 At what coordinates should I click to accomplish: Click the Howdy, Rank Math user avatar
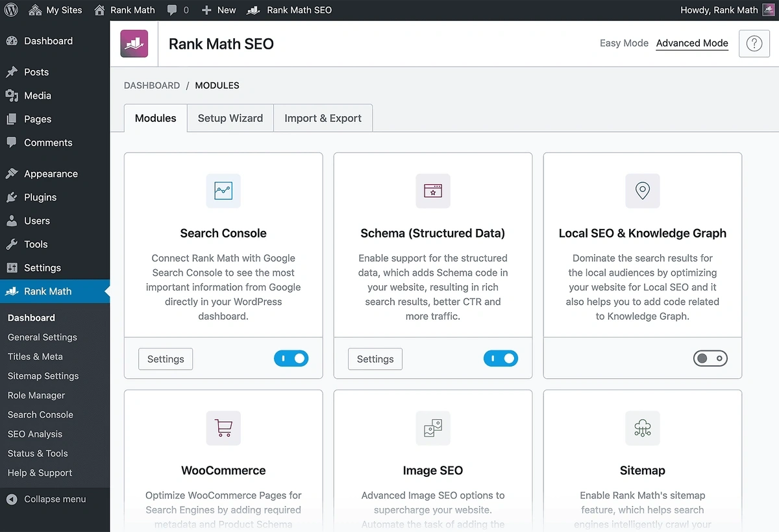pos(768,10)
